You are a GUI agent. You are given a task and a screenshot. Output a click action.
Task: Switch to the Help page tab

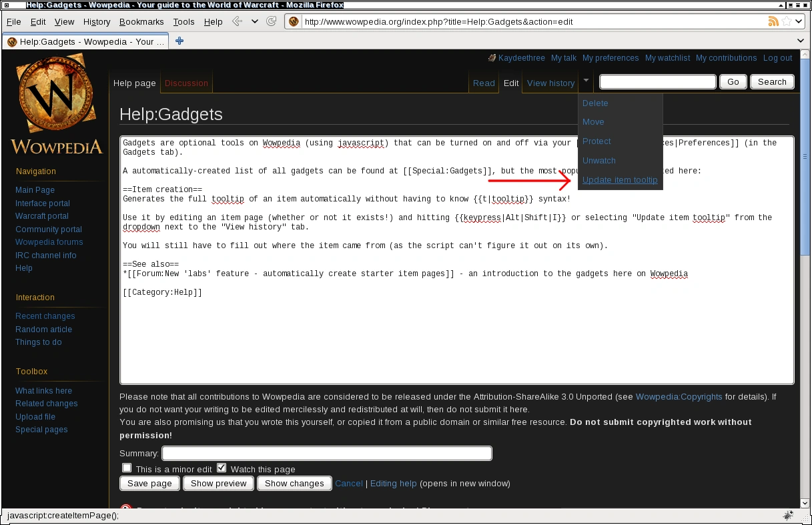tap(134, 83)
